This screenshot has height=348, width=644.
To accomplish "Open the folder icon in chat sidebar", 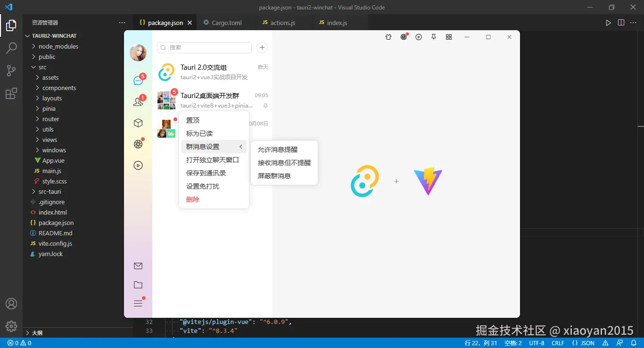I will click(138, 285).
